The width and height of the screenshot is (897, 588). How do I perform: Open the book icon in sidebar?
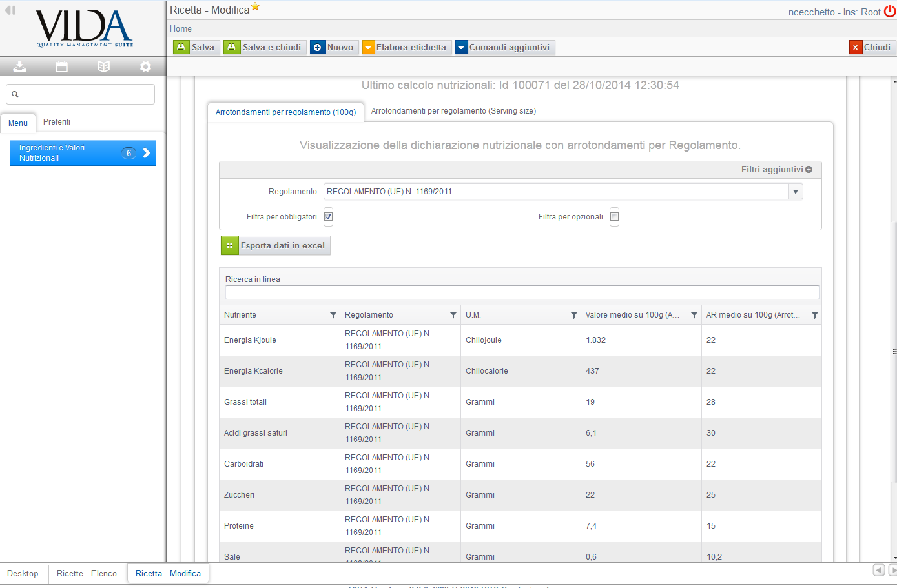click(103, 66)
